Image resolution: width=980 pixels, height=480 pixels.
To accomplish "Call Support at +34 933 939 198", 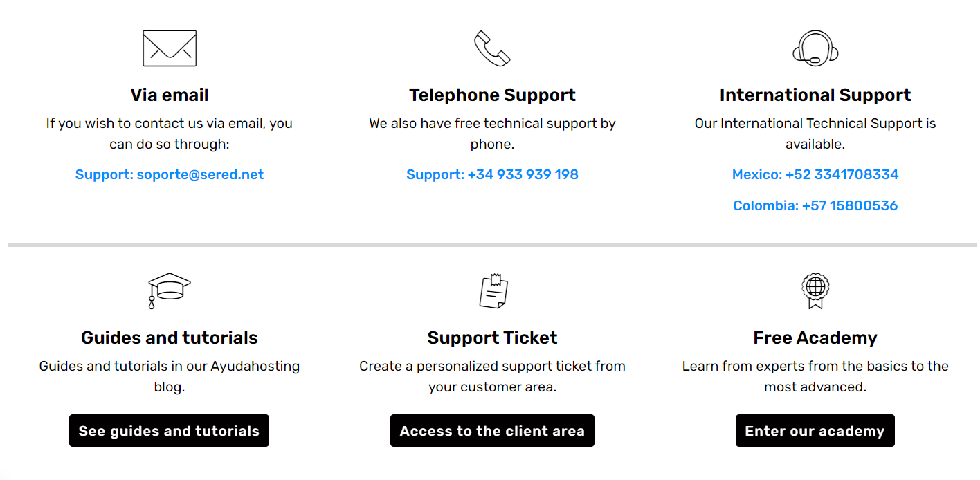I will click(x=492, y=174).
